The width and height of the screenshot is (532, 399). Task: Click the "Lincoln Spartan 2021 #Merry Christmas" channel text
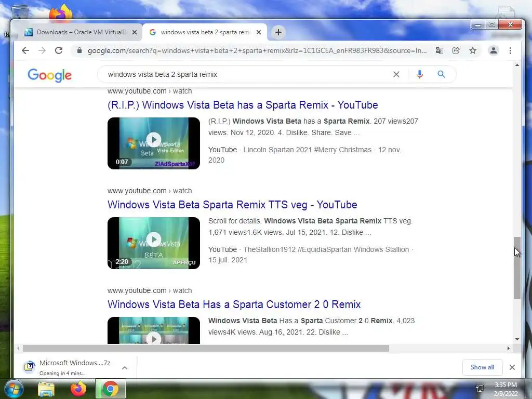point(308,150)
